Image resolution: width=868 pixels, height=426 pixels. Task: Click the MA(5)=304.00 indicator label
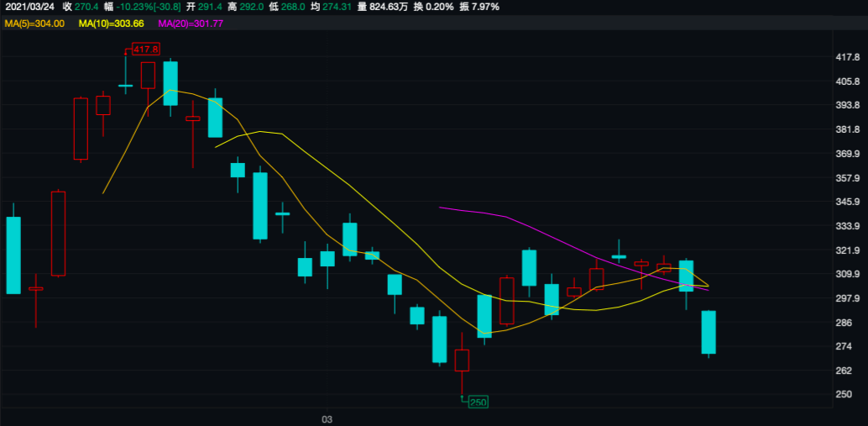34,24
